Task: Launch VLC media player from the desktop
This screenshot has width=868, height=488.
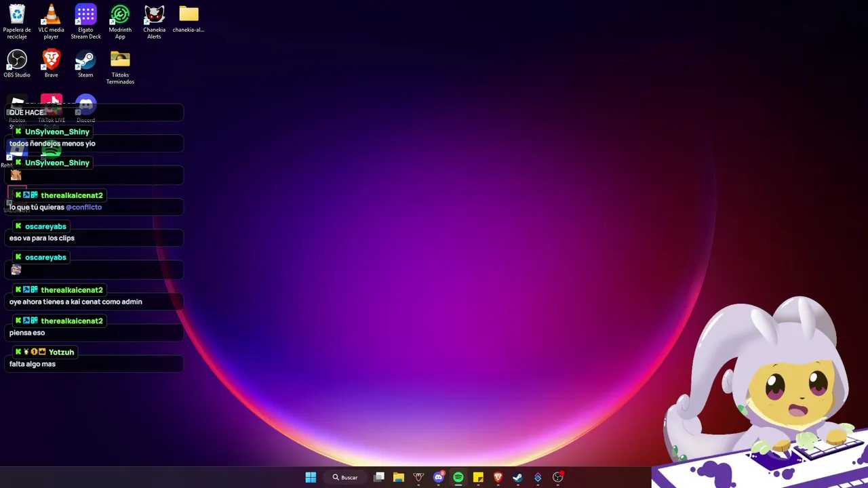Action: (51, 22)
